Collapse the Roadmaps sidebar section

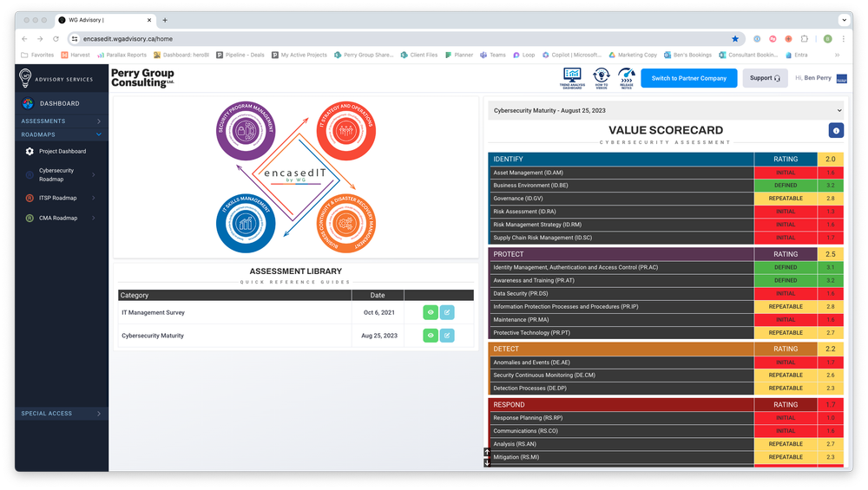point(61,134)
